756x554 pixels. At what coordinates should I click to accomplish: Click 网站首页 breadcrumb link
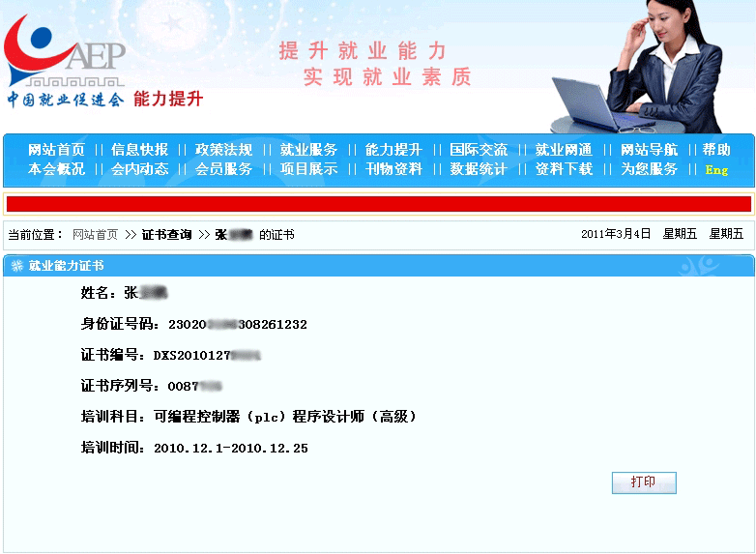pos(95,235)
